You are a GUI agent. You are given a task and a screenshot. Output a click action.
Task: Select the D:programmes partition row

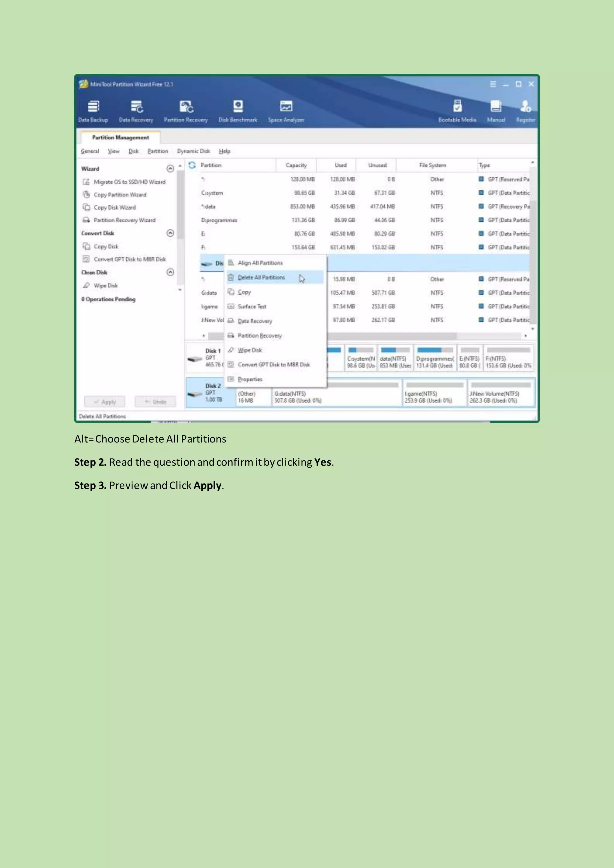(365, 220)
